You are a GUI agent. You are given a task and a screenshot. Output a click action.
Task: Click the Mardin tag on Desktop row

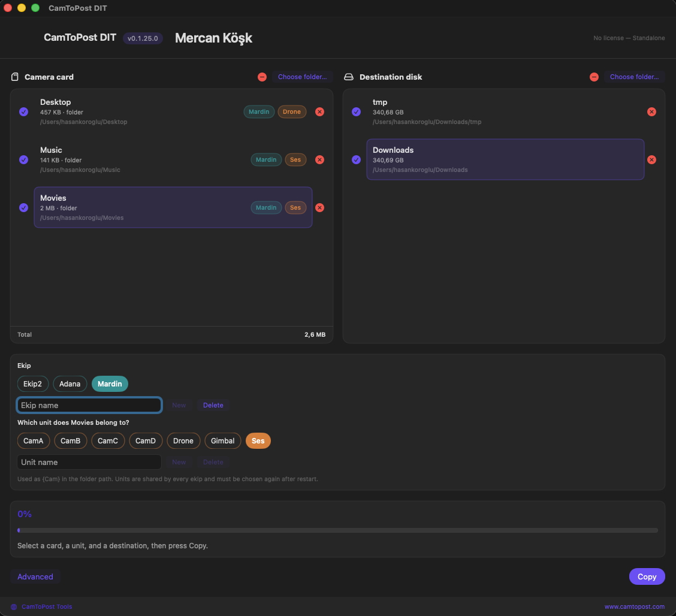point(259,111)
